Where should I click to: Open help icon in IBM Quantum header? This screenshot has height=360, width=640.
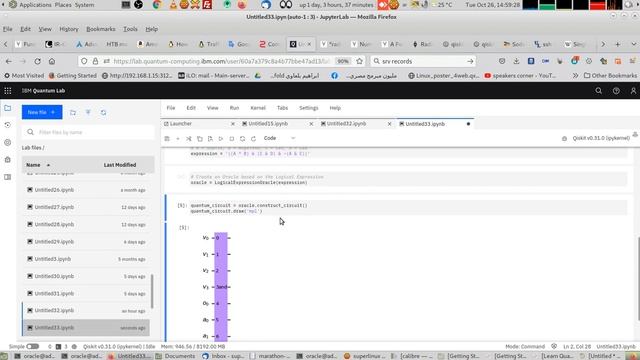click(x=616, y=91)
